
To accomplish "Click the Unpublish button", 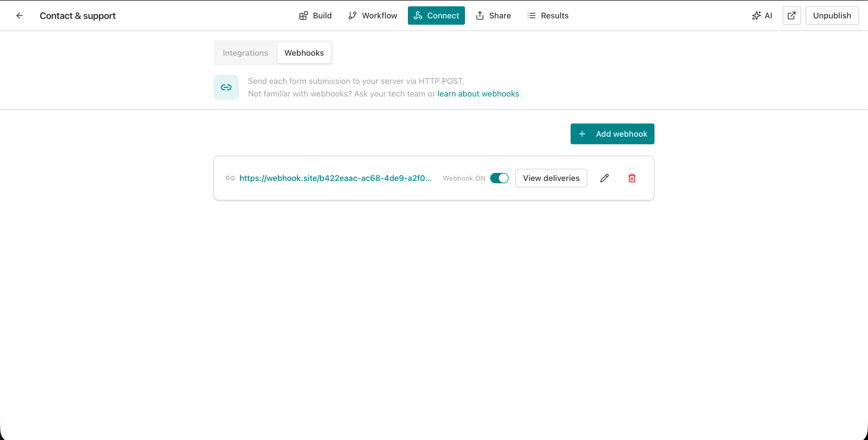I will point(832,16).
